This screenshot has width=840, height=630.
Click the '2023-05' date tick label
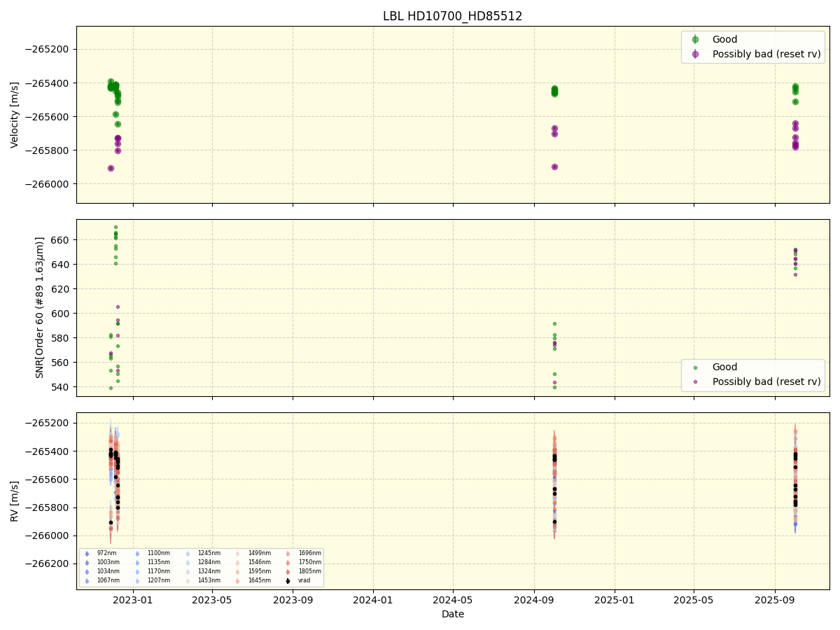coord(212,600)
